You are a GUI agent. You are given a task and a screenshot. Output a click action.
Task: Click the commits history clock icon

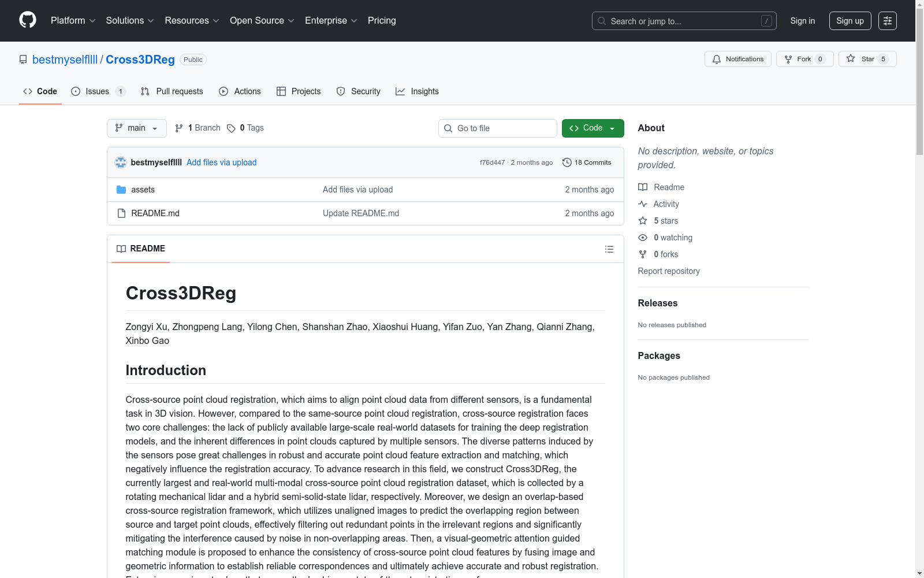[x=567, y=162]
